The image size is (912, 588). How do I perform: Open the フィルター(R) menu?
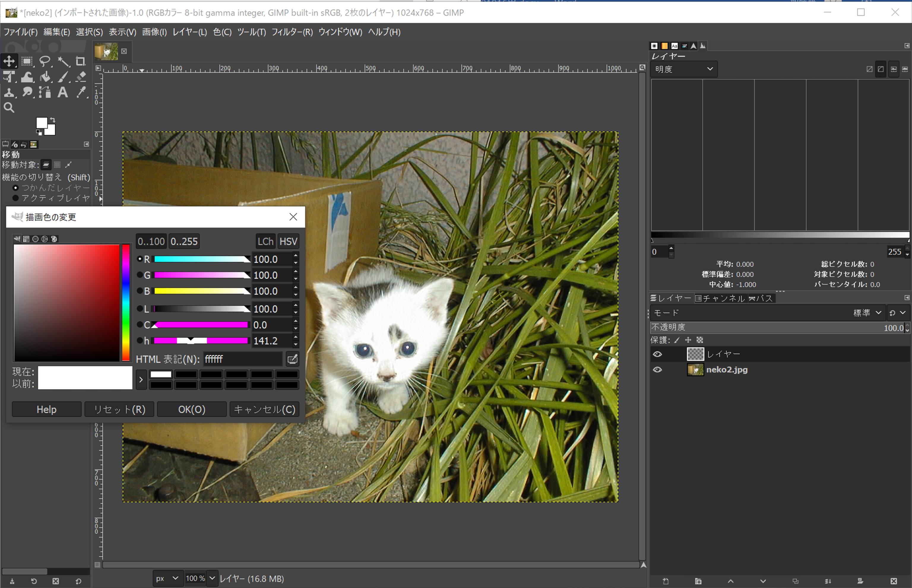292,32
